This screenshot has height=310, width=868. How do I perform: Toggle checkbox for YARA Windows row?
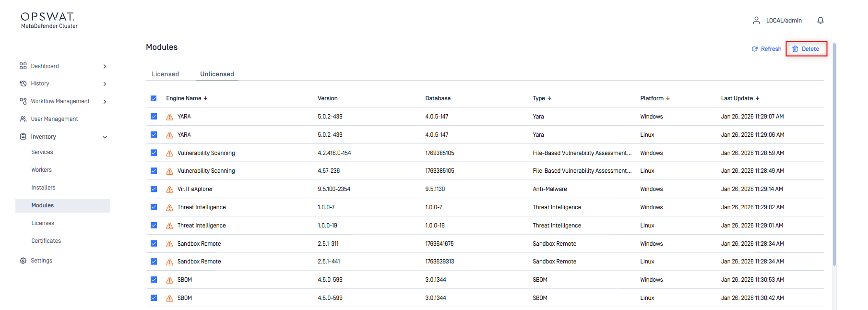pyautogui.click(x=154, y=117)
